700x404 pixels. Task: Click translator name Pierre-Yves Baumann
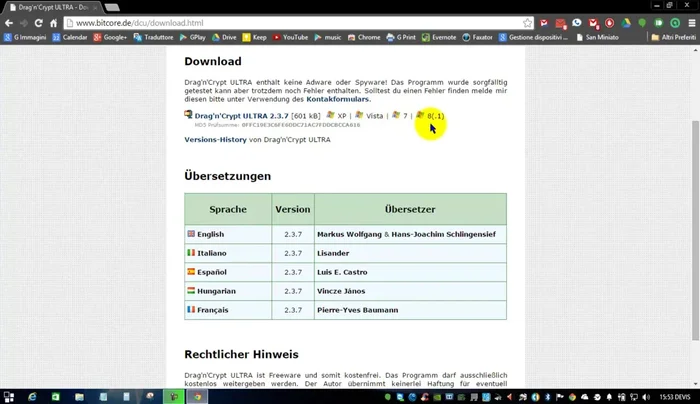coord(358,310)
